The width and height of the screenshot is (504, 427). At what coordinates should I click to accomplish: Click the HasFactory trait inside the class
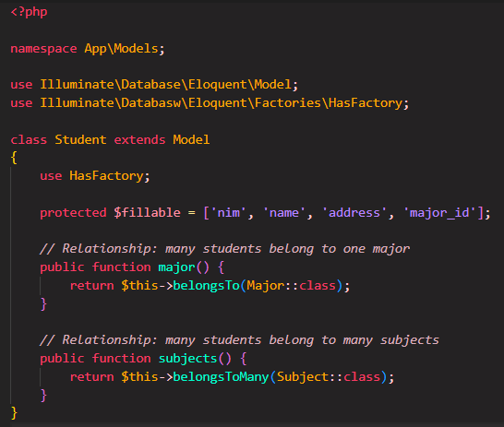106,176
